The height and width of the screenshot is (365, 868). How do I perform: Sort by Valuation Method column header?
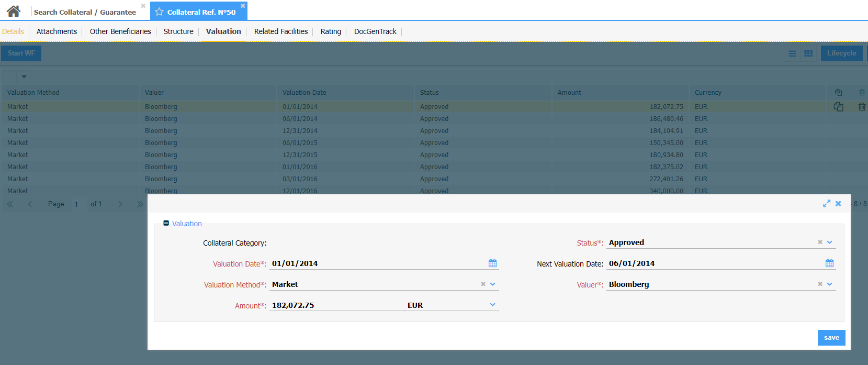pos(71,93)
